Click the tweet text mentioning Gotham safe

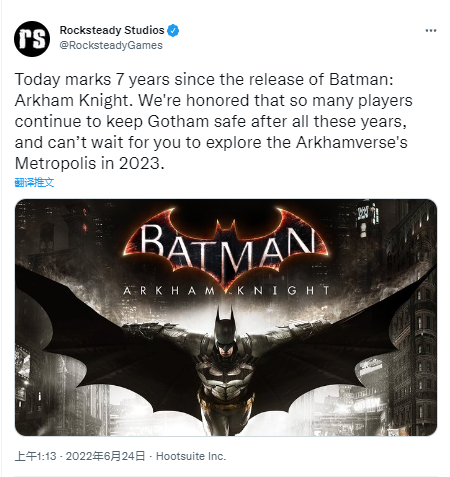[211, 121]
